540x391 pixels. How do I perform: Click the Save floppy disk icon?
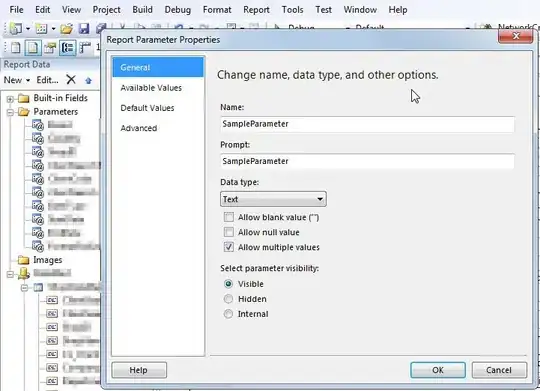tap(84, 29)
